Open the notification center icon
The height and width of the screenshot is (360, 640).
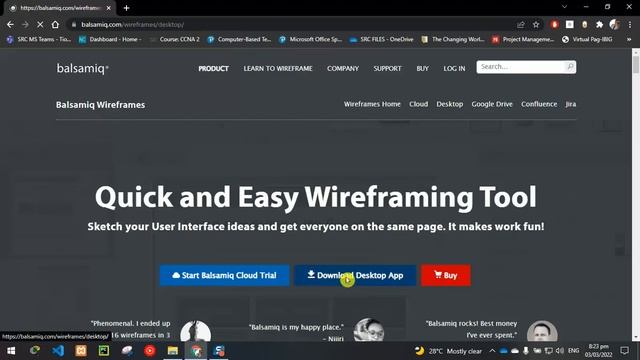tap(624, 351)
